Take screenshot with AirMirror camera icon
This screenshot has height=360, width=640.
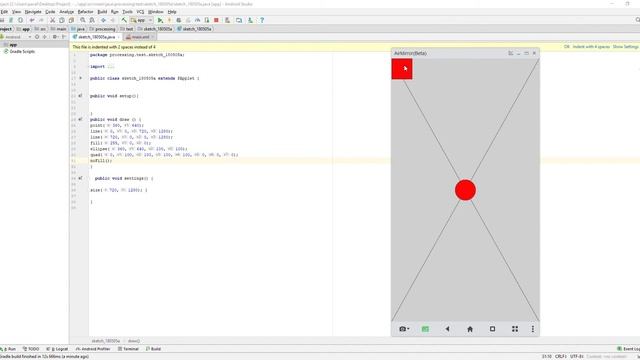click(x=404, y=329)
